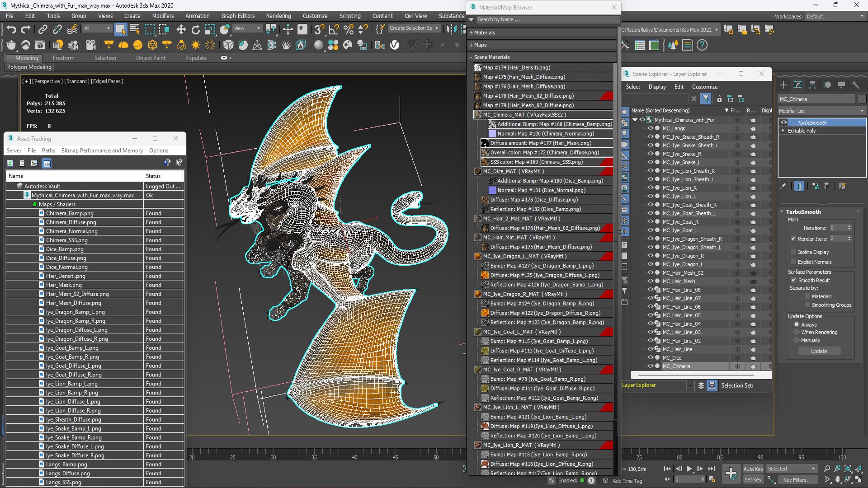Click the Remove modifier trash icon
Viewport: 868px width, 488px height.
(826, 186)
